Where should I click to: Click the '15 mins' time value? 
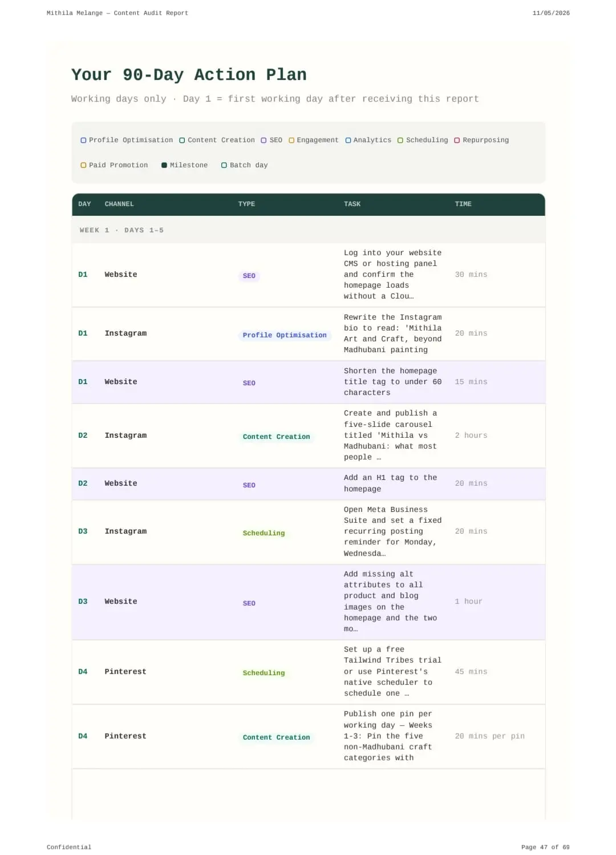pos(471,382)
